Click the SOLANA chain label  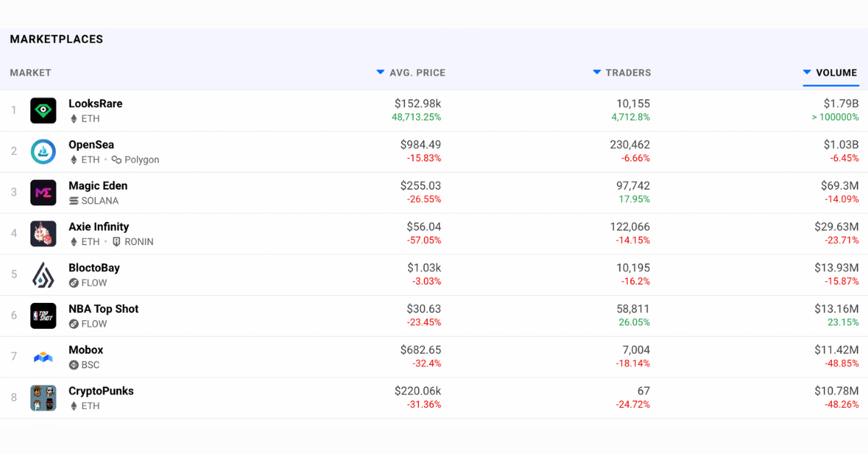point(100,201)
